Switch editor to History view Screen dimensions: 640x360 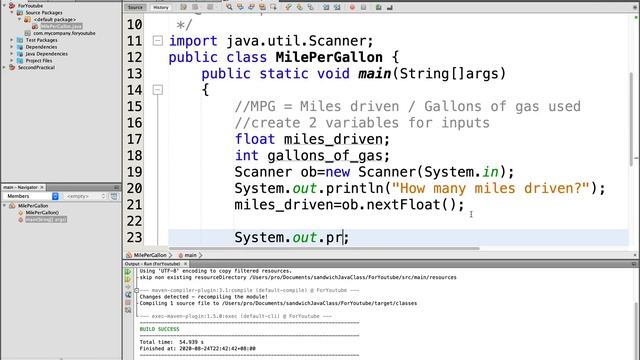coord(160,7)
